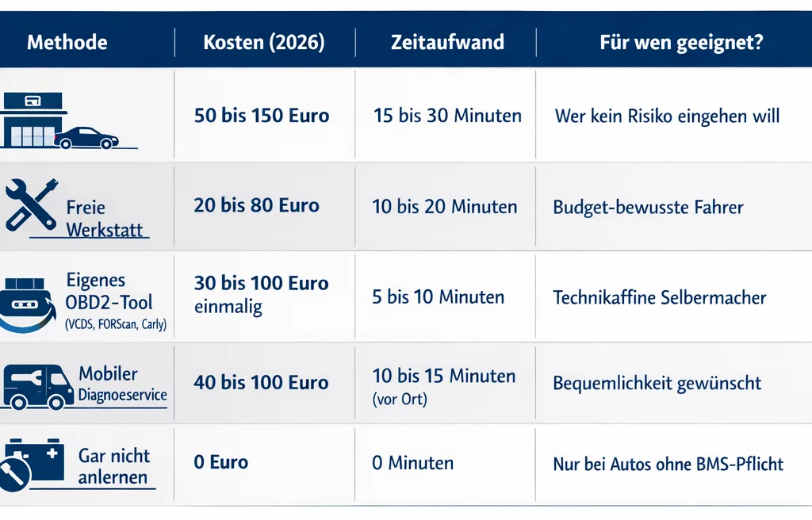Click the dealership garage with car icon
The image size is (812, 520).
(60, 121)
